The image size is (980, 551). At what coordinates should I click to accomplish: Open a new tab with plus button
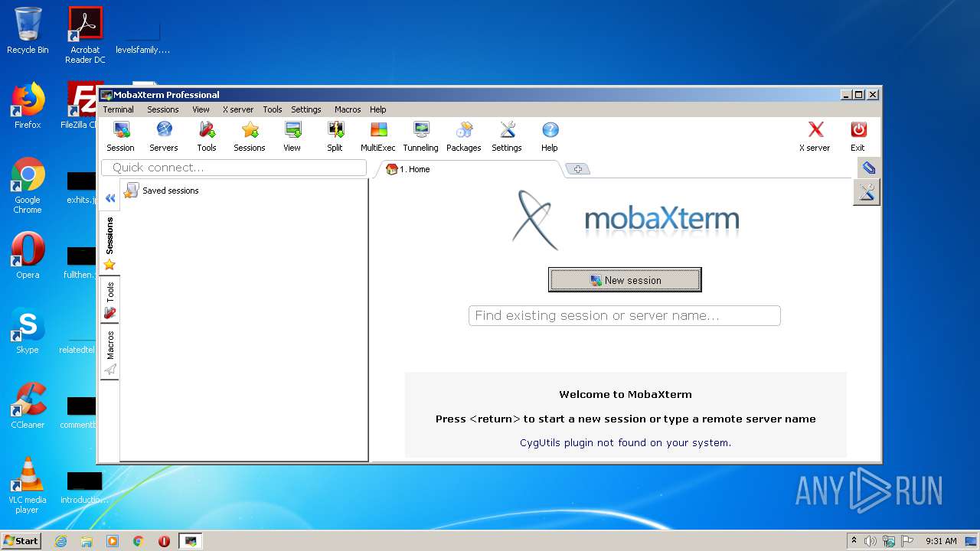pos(577,169)
